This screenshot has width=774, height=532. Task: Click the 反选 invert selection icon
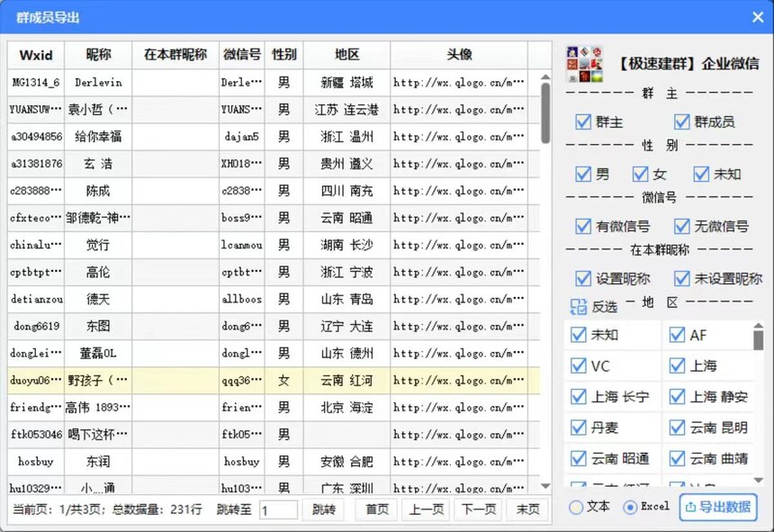[x=578, y=306]
